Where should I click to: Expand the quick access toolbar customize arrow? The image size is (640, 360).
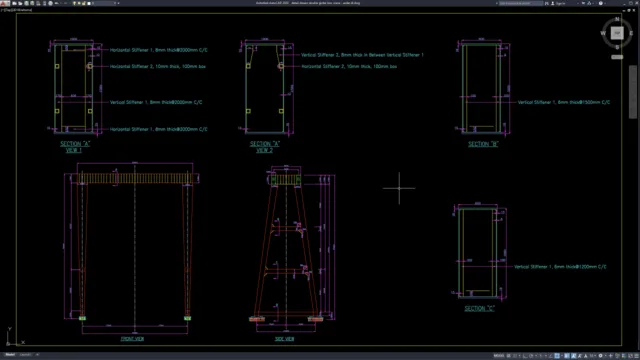tap(118, 3)
